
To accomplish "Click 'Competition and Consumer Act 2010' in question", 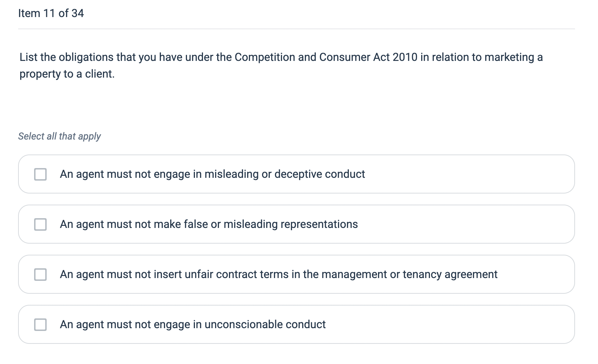I will pos(326,57).
